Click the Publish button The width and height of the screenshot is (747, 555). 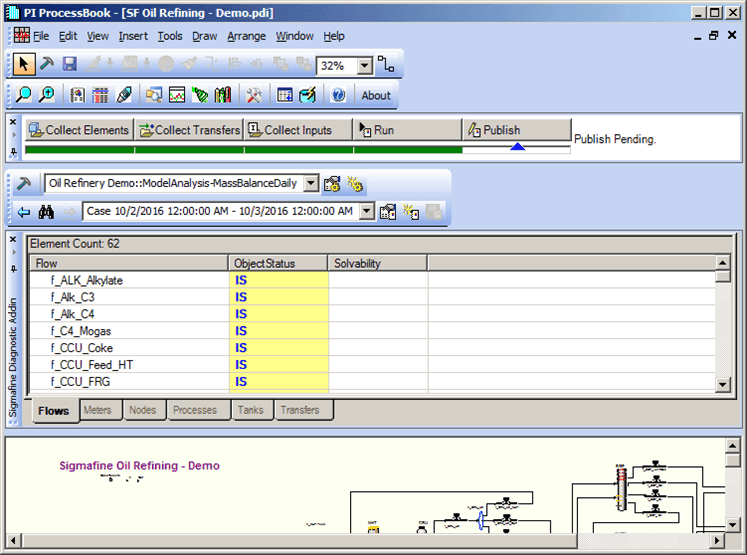pyautogui.click(x=517, y=130)
